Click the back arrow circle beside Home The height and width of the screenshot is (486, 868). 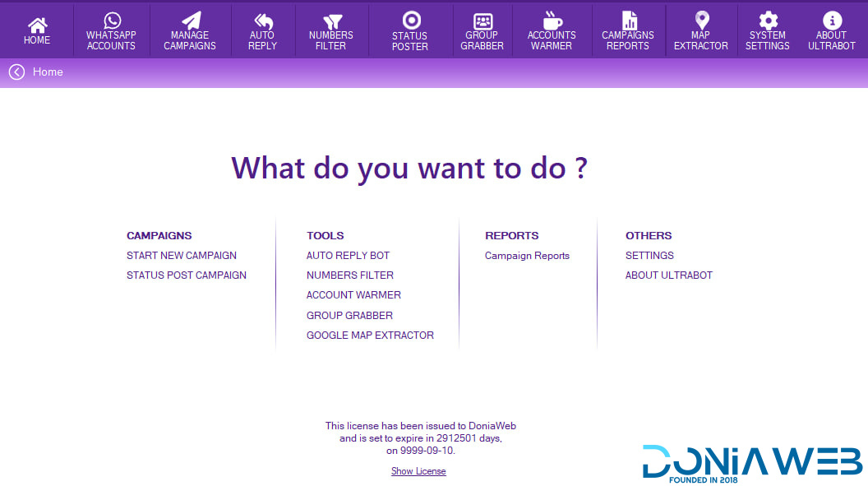pos(16,72)
